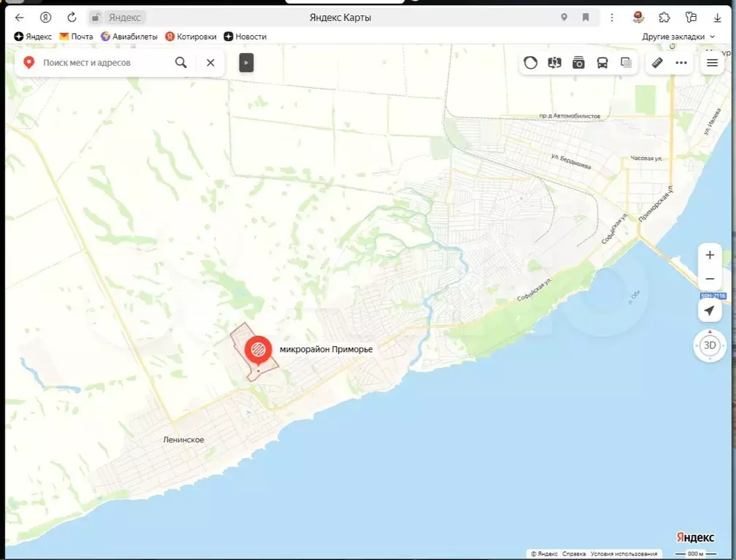Image resolution: width=736 pixels, height=560 pixels.
Task: Click the Ленинское map label
Action: coord(183,440)
